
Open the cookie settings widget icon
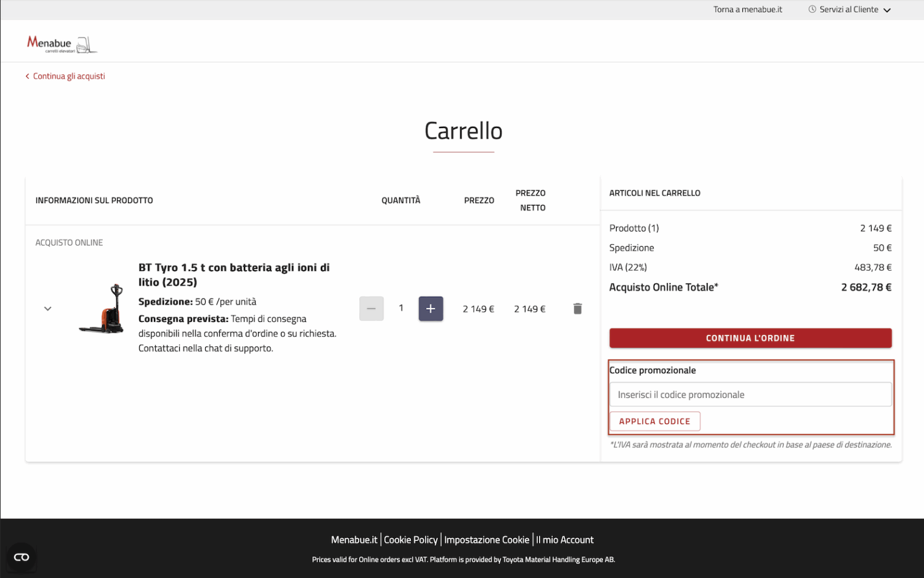22,557
